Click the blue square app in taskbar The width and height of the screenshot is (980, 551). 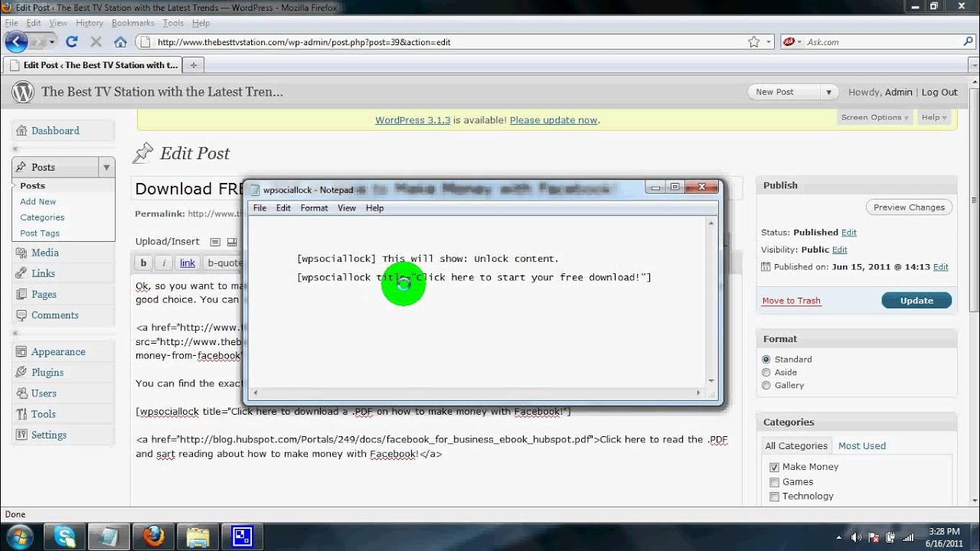click(243, 536)
